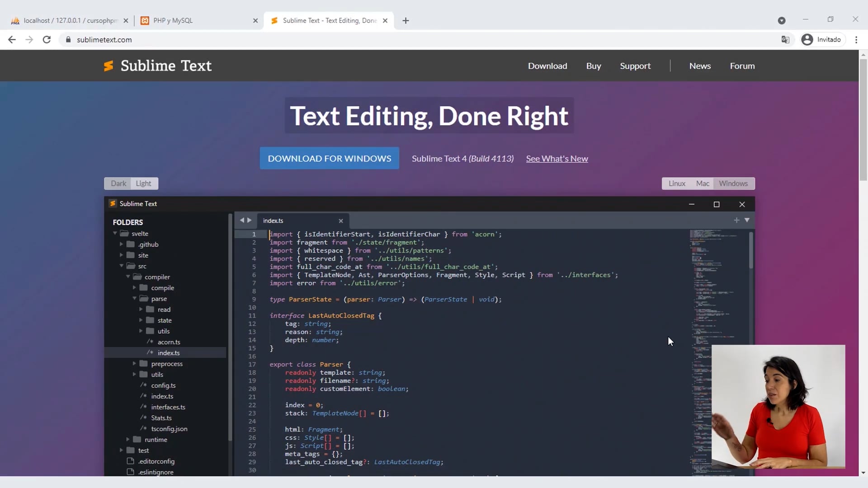Click the tab filter funnel icon

coord(747,220)
